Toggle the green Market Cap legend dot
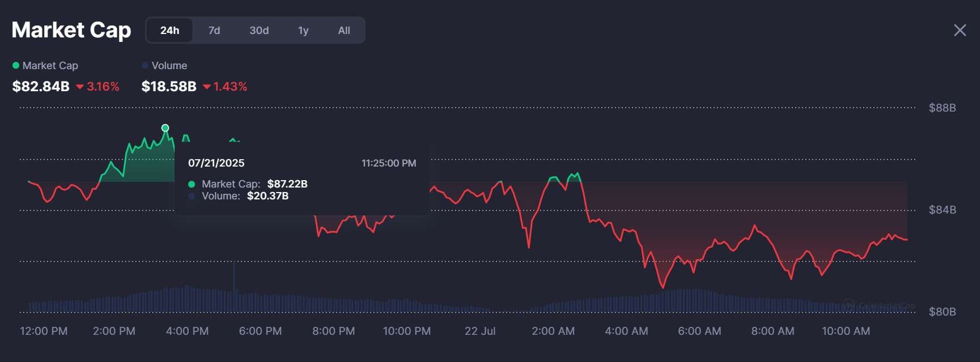The width and height of the screenshot is (980, 362). pyautogui.click(x=16, y=66)
